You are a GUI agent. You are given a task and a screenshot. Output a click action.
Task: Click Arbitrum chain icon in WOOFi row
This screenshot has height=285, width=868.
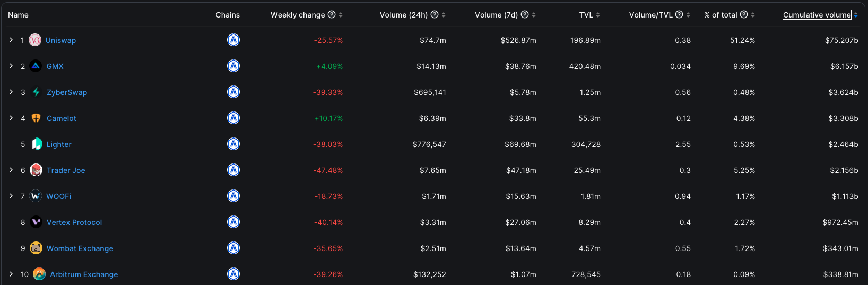pos(233,196)
